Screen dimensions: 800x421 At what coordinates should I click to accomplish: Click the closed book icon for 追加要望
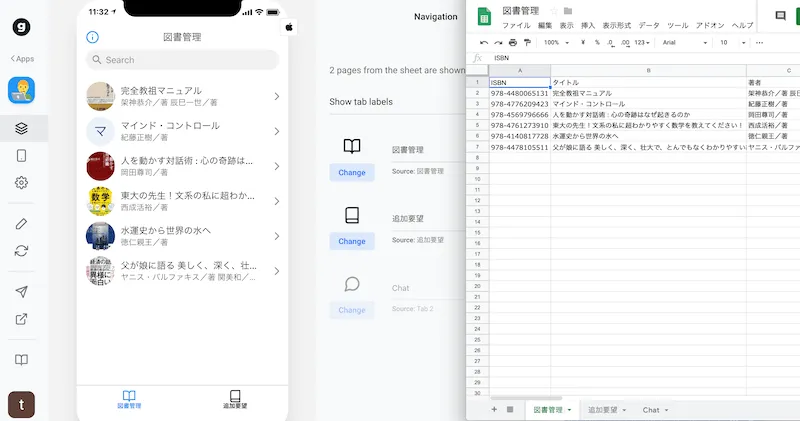coord(352,215)
